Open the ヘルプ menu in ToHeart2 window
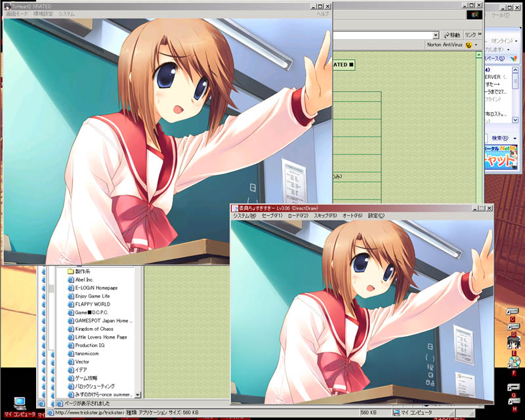Screen dimensions: 525x420 (323, 14)
